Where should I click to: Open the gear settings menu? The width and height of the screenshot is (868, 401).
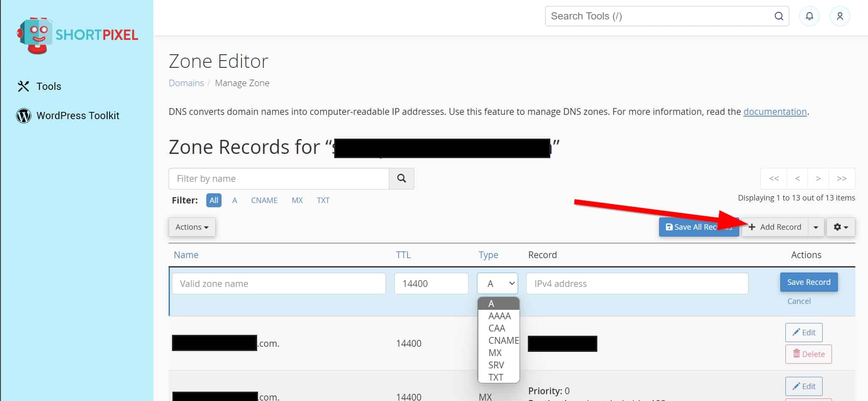(840, 227)
